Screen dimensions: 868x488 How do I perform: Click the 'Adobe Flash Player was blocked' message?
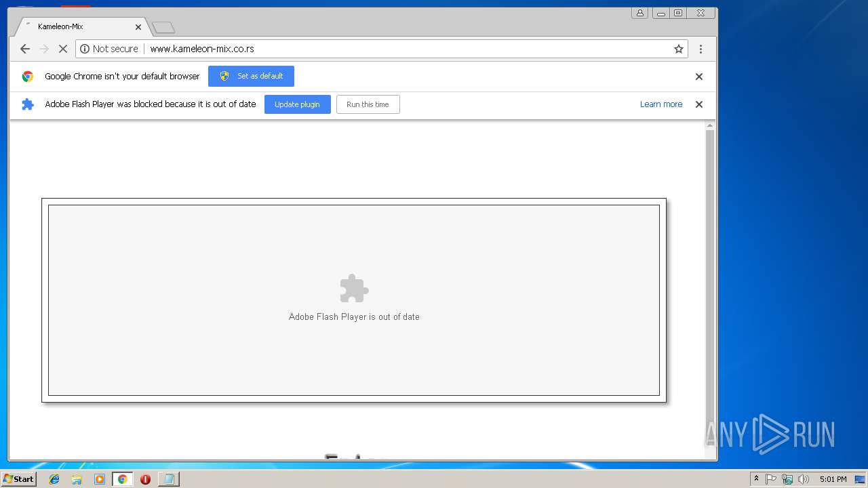coord(151,104)
